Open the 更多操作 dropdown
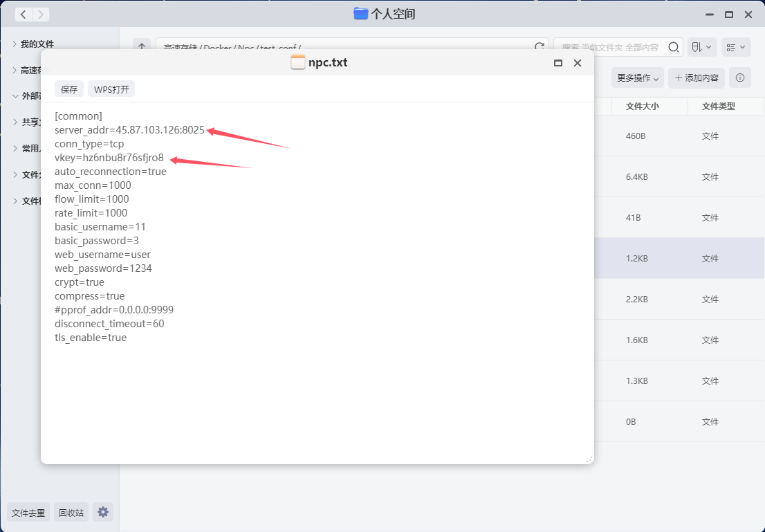This screenshot has height=532, width=765. [637, 78]
